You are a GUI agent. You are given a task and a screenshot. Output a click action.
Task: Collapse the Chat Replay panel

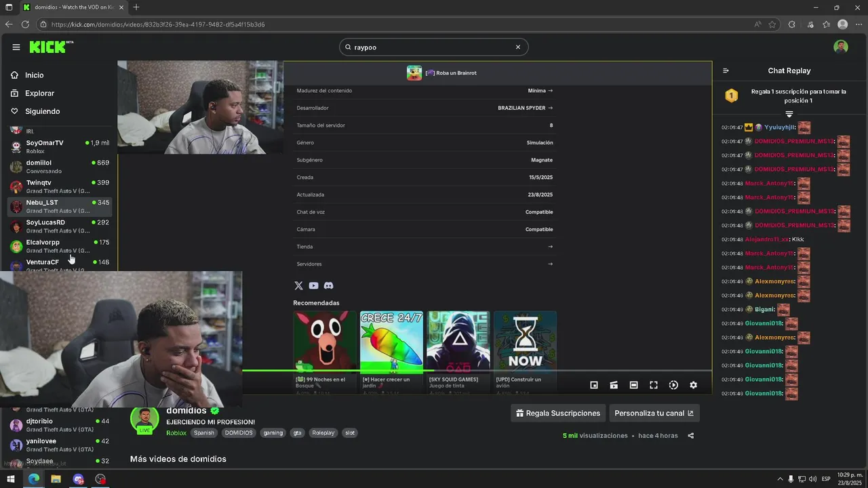click(726, 70)
